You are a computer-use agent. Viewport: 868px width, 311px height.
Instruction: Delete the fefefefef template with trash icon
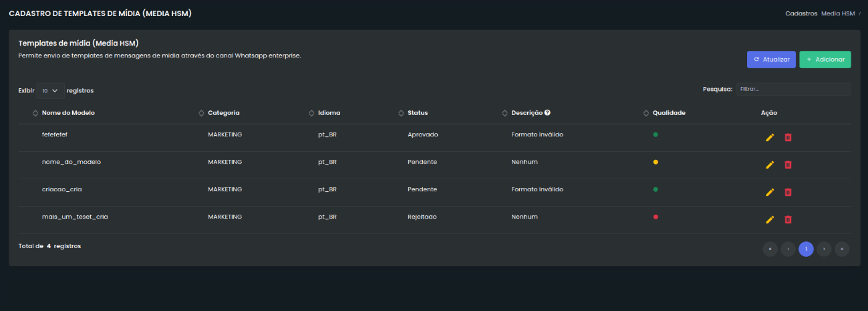pos(788,137)
